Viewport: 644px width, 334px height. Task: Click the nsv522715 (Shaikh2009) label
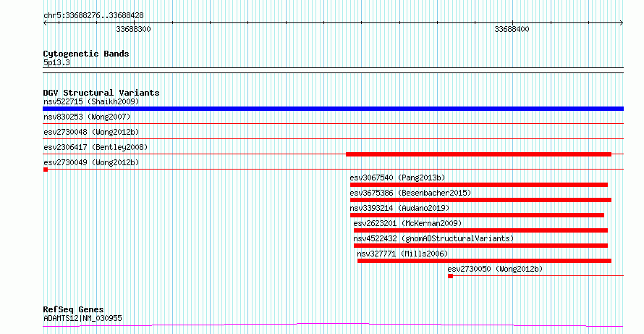click(x=91, y=101)
